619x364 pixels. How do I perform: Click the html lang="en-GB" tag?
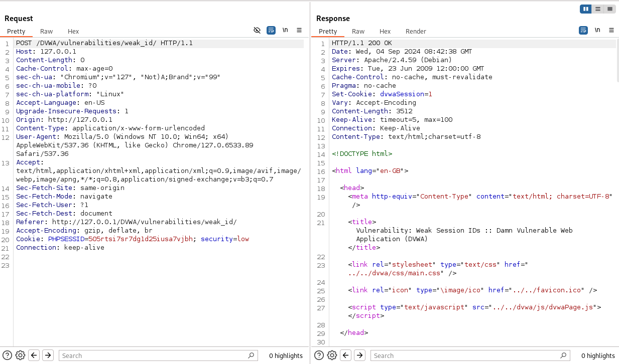click(370, 171)
